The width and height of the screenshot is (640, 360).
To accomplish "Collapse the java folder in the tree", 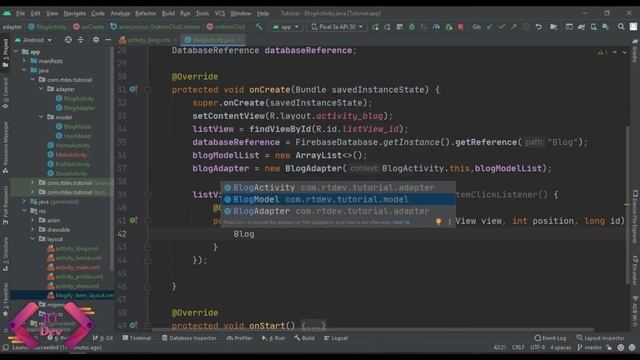I will point(24,70).
